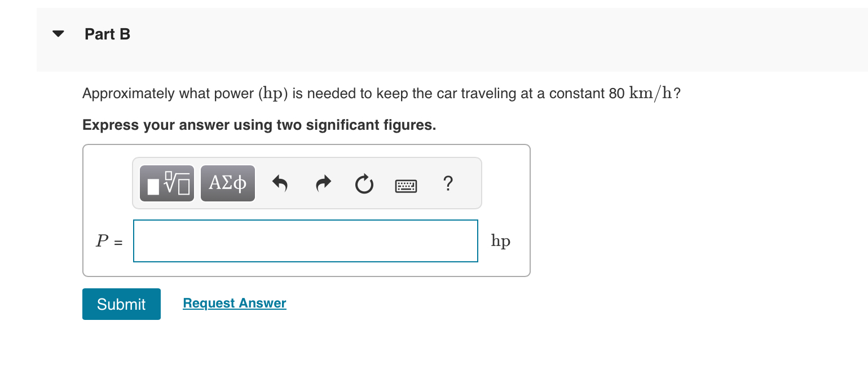Image resolution: width=868 pixels, height=369 pixels.
Task: Undo the last answer edit
Action: coord(280,183)
